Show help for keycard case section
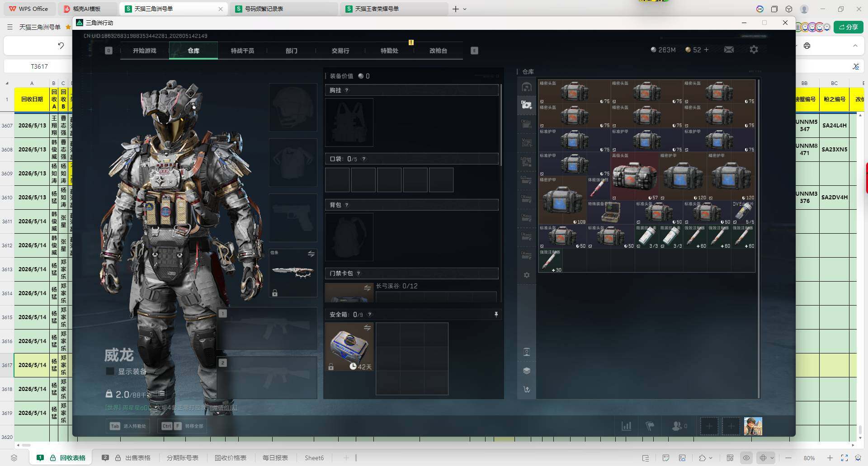The height and width of the screenshot is (466, 868). tap(359, 273)
